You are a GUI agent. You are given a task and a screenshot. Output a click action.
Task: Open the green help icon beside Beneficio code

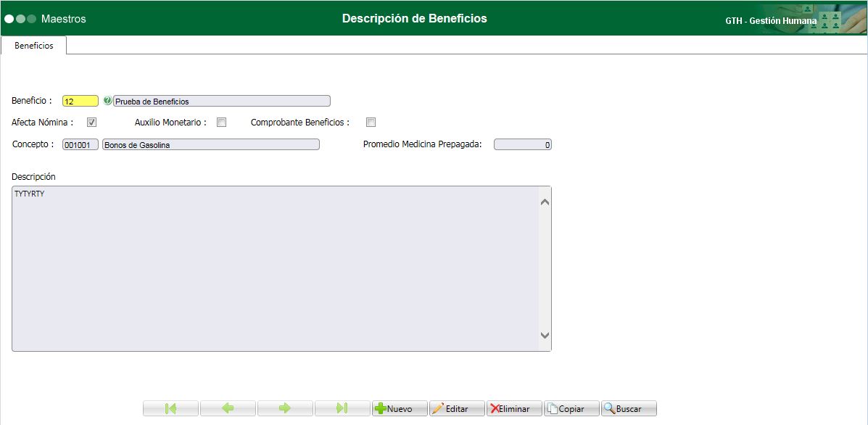pyautogui.click(x=107, y=101)
